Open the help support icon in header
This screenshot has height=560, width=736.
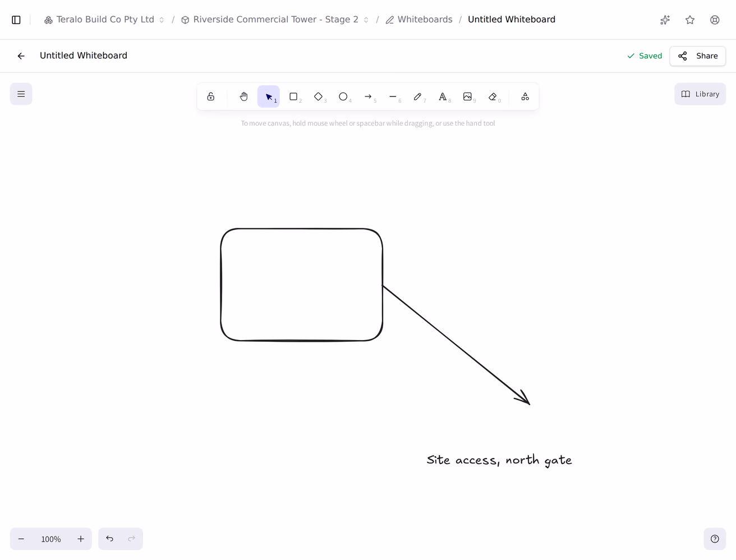click(715, 20)
